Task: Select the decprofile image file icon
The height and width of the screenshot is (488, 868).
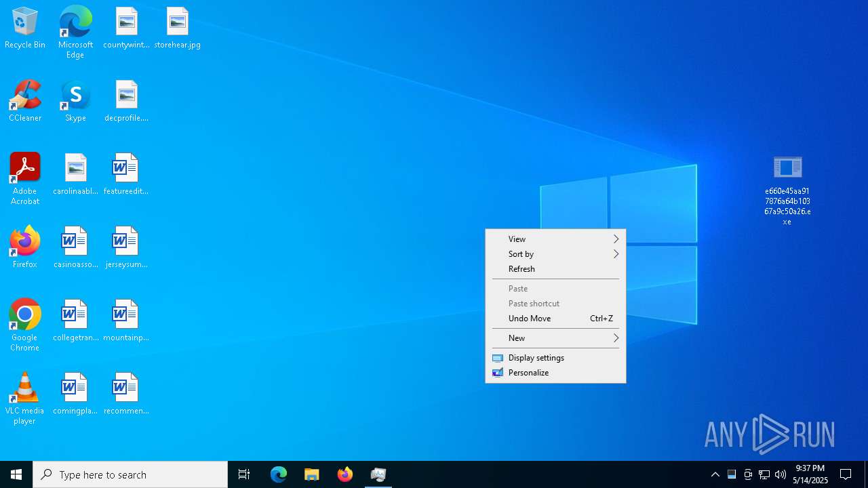Action: pos(126,101)
